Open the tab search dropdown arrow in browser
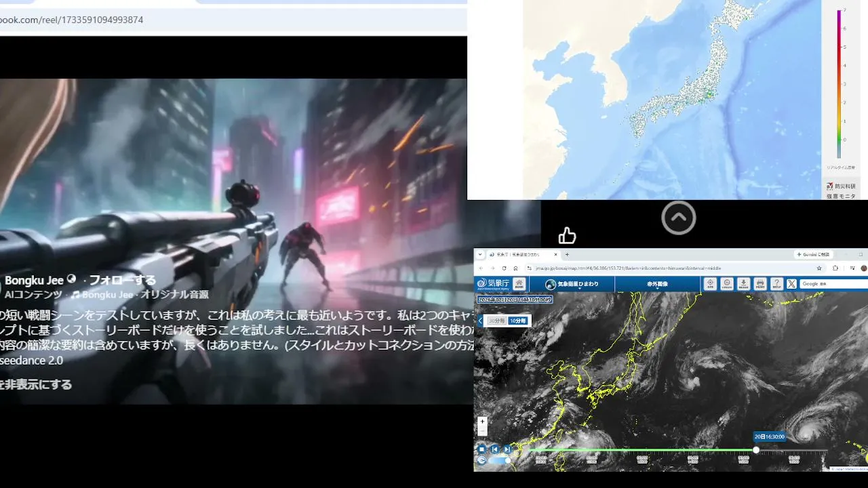Image resolution: width=868 pixels, height=488 pixels. coord(480,255)
